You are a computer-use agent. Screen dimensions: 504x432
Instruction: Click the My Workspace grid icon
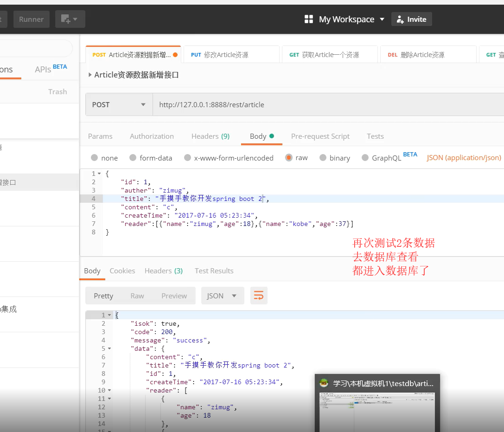(x=309, y=19)
